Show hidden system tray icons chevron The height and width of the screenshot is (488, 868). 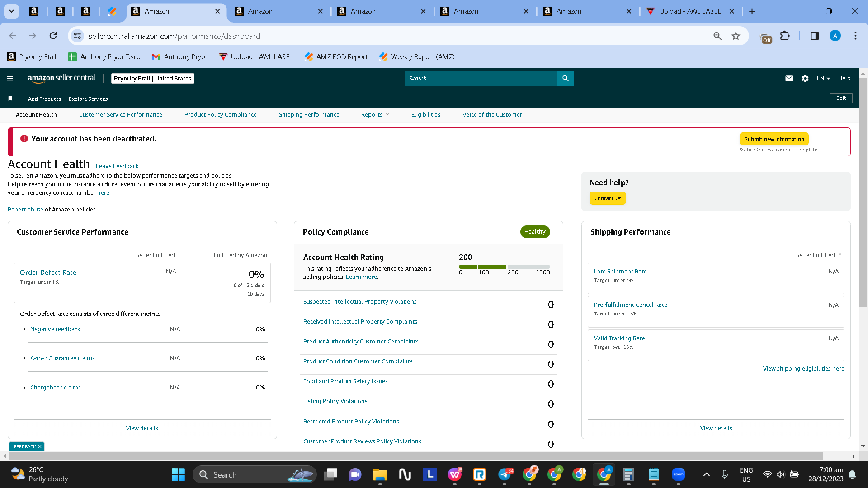[x=707, y=474]
